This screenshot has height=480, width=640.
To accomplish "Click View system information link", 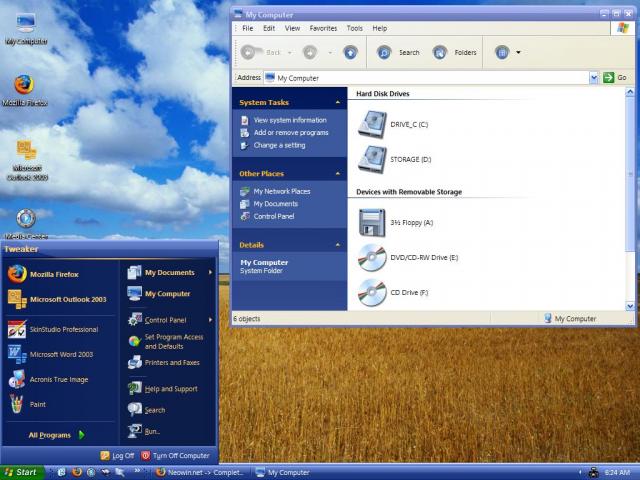I will point(290,120).
